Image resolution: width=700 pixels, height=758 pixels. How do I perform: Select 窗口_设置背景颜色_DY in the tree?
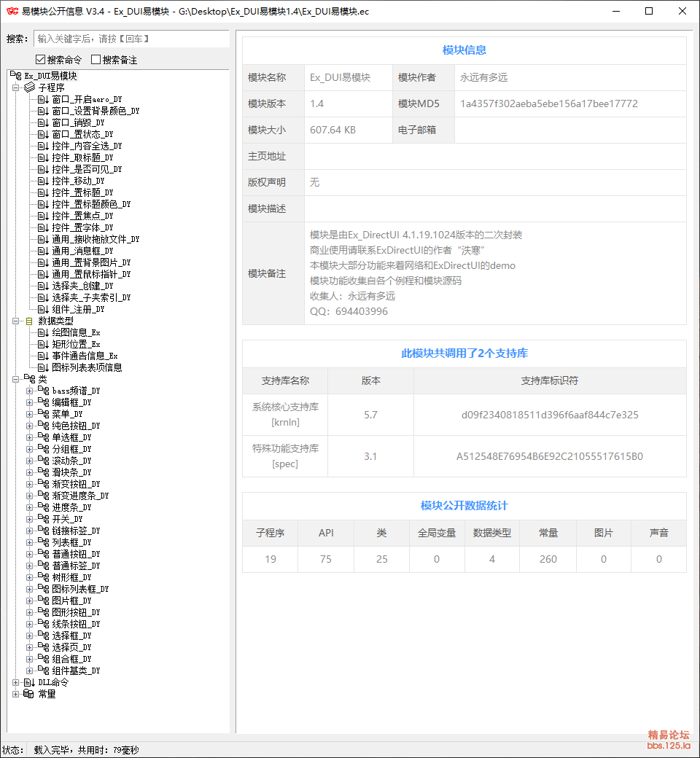pyautogui.click(x=96, y=111)
